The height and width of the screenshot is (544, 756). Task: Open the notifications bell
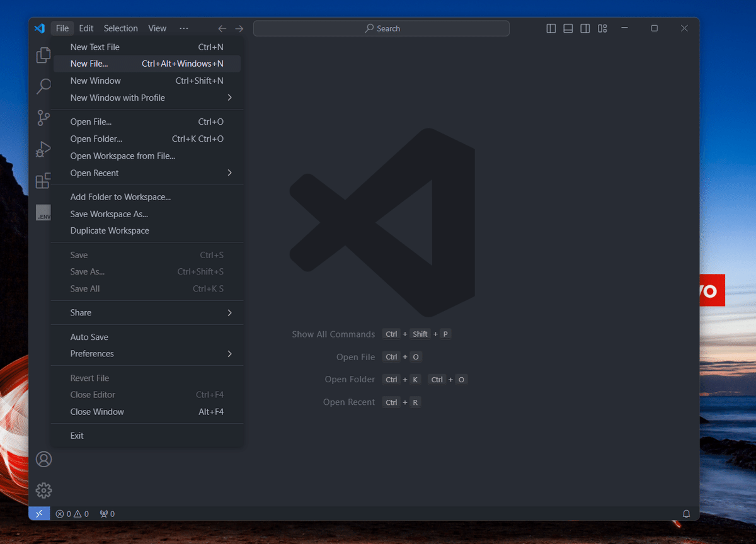pyautogui.click(x=686, y=514)
